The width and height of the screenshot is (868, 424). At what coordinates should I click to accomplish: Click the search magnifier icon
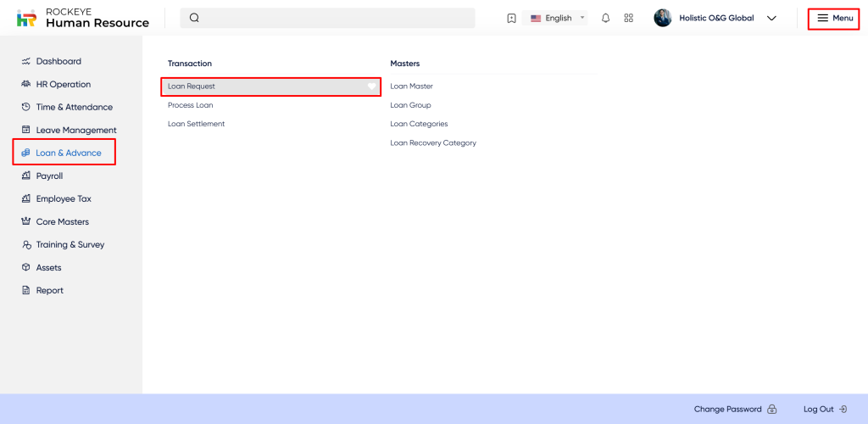(194, 18)
